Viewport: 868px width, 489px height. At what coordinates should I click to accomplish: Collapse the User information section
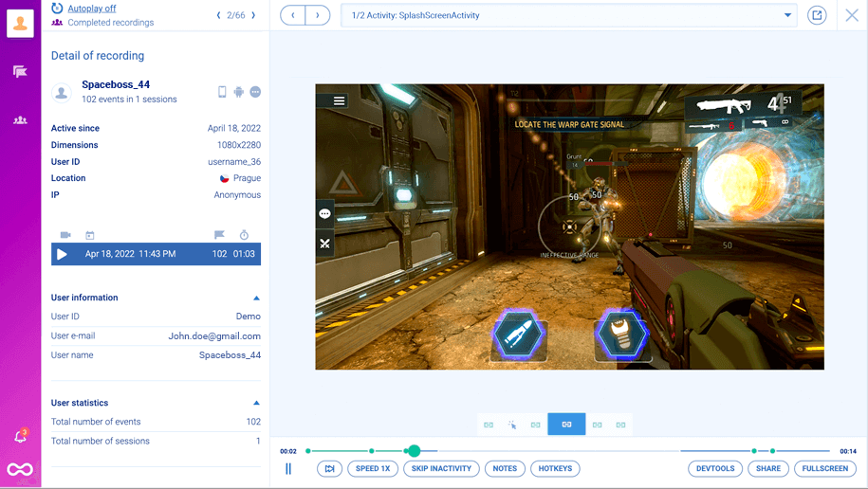[256, 298]
